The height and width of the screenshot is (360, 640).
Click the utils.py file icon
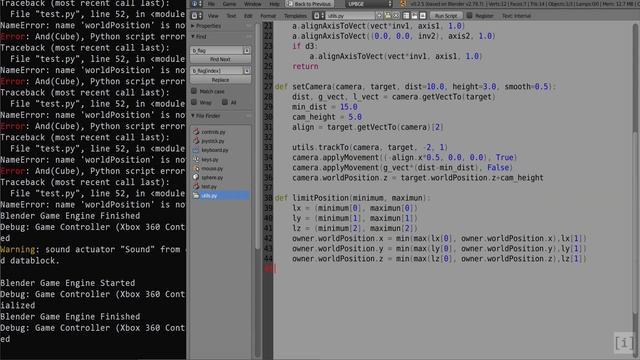pyautogui.click(x=196, y=196)
